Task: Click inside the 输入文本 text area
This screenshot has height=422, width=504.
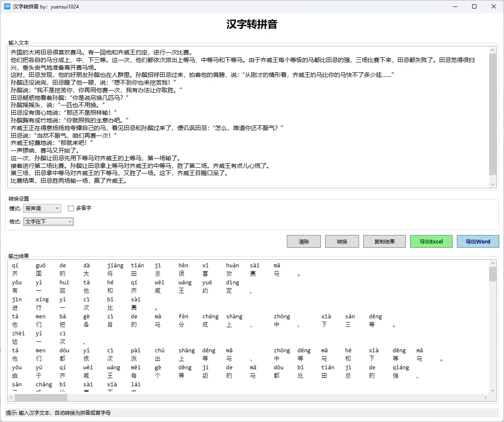Action: pos(248,117)
